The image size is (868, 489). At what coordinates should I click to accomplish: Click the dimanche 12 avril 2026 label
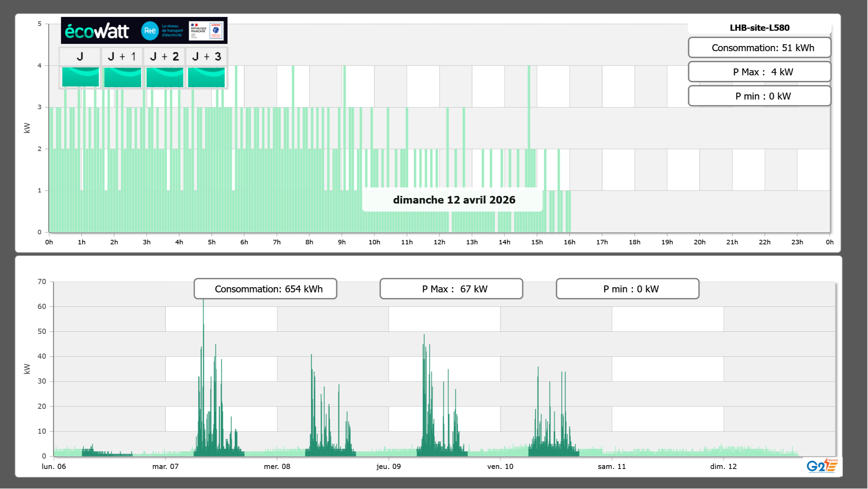tap(454, 200)
